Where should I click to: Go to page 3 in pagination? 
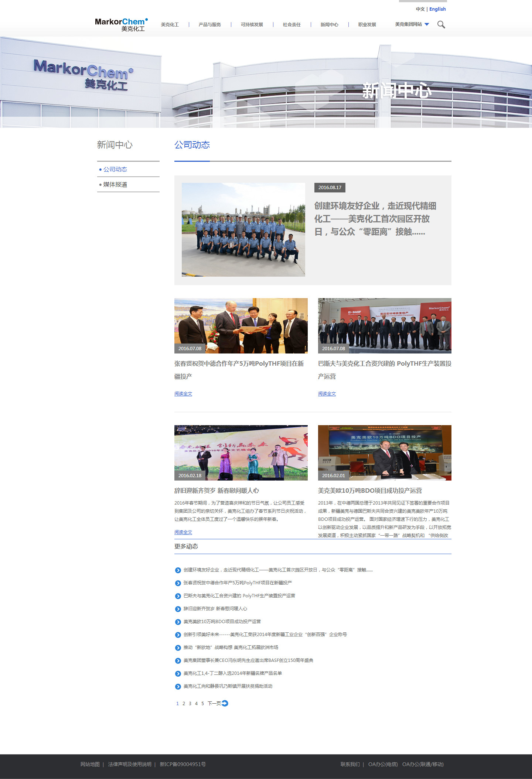point(190,704)
